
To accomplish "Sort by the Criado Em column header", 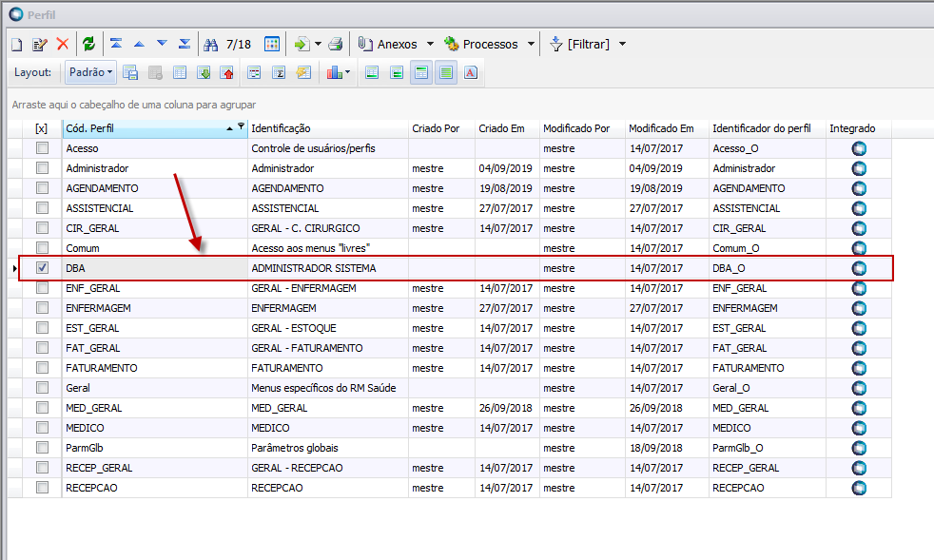I will coord(508,128).
